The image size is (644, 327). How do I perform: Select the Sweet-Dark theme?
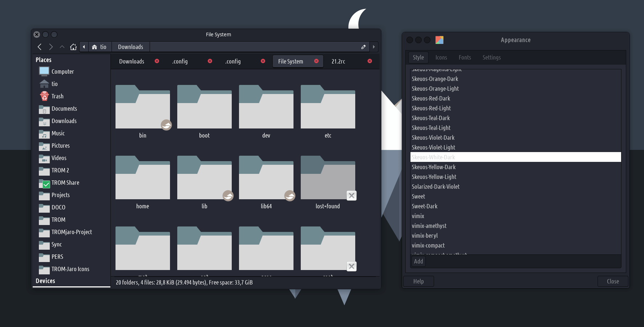(x=424, y=206)
